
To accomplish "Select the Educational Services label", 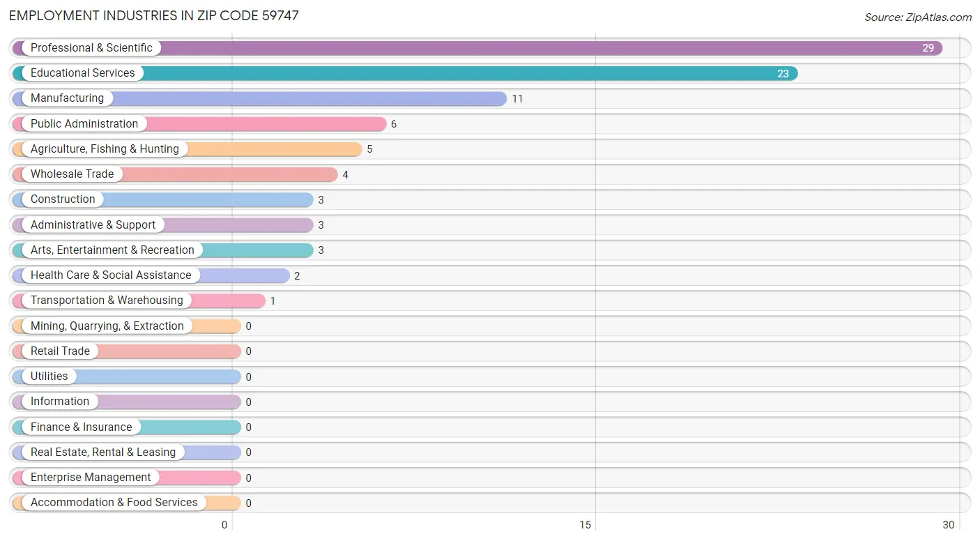I will tap(83, 73).
